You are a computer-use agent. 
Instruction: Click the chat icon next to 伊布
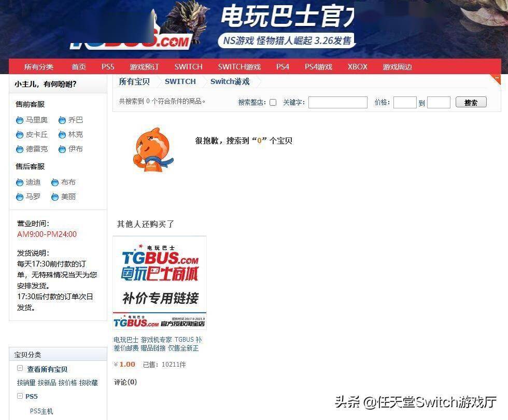click(62, 149)
